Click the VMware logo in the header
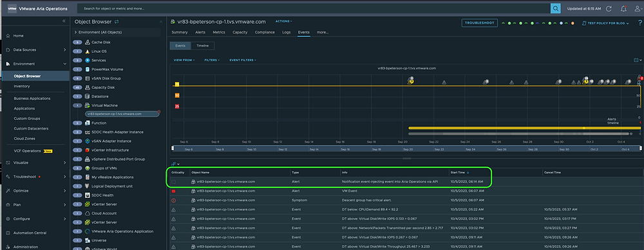 12,8
